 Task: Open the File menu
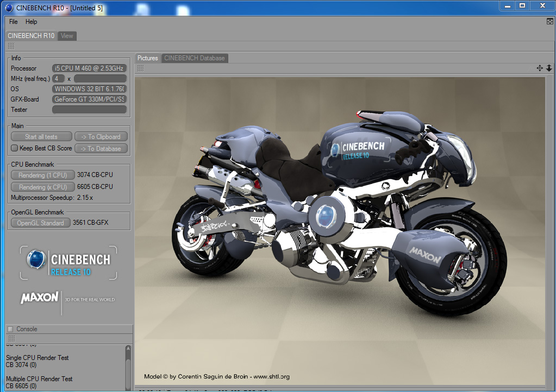14,22
